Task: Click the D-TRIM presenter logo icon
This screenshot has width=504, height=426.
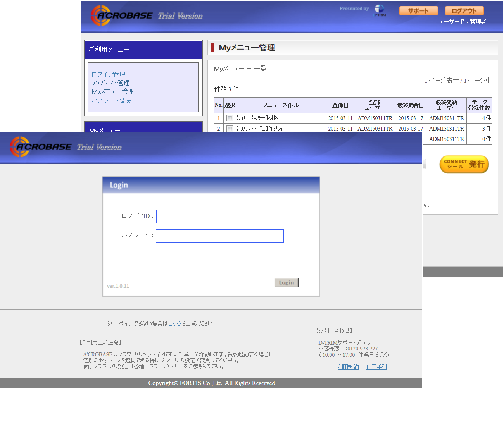Action: [379, 10]
